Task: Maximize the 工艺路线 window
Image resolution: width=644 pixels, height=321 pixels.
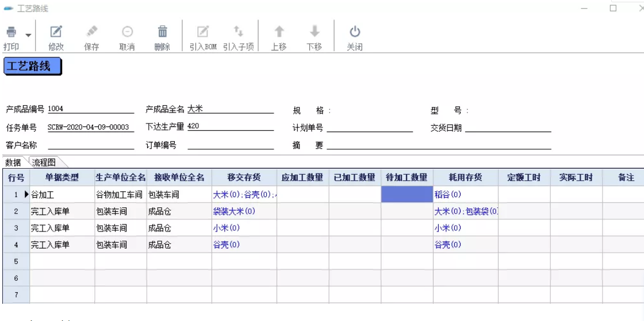Action: [613, 8]
